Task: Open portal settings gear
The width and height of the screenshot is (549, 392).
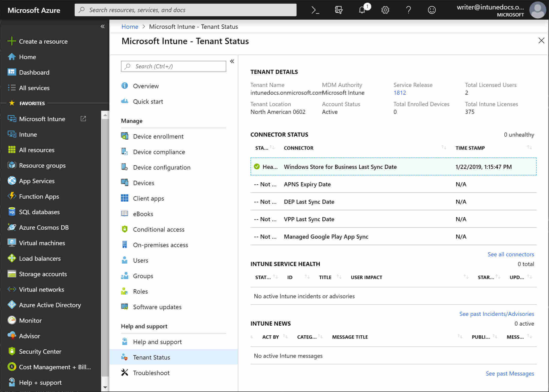Action: tap(385, 10)
